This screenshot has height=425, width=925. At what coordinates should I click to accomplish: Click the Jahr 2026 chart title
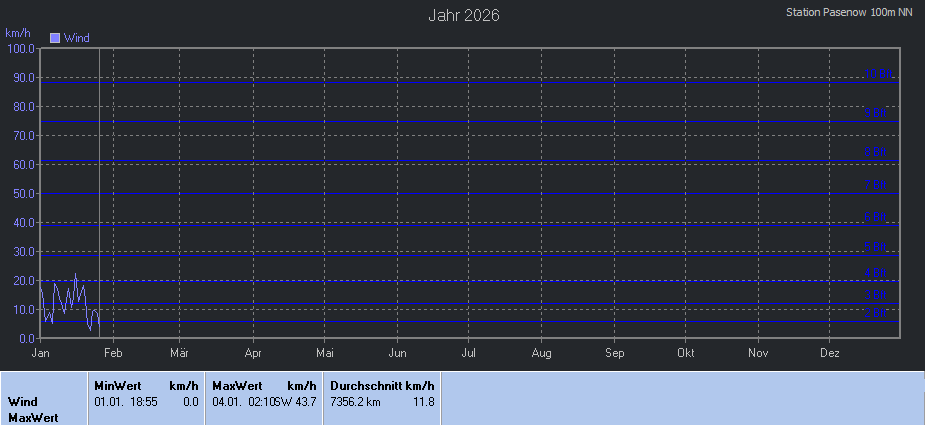click(463, 15)
